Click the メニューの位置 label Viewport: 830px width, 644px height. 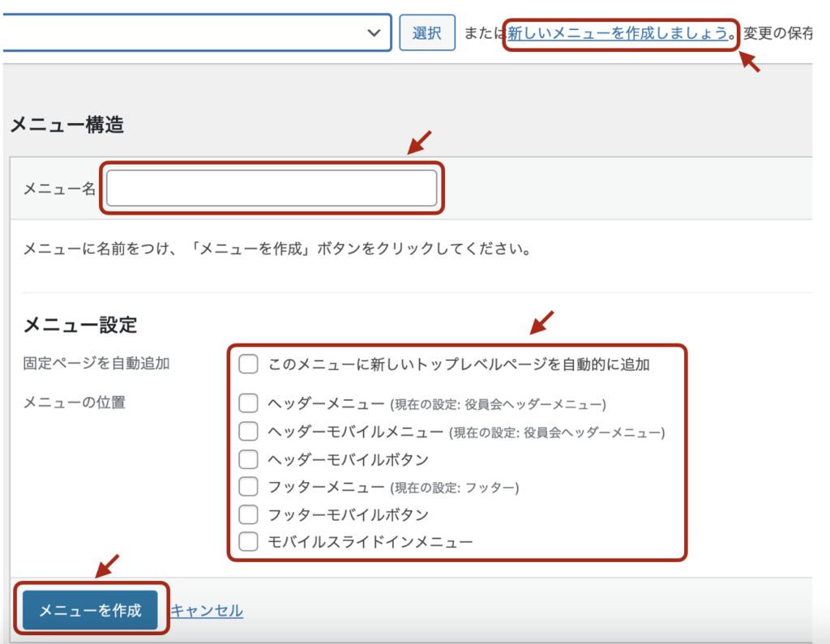pos(74,402)
